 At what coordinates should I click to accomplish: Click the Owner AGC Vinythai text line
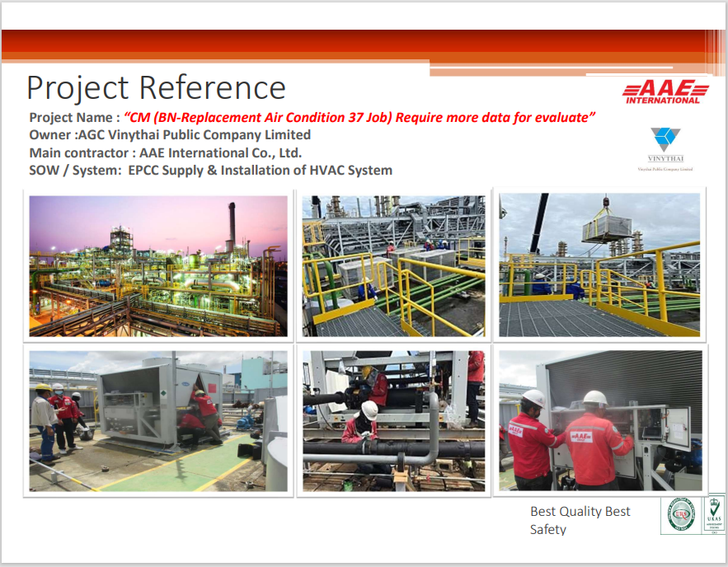coord(170,134)
